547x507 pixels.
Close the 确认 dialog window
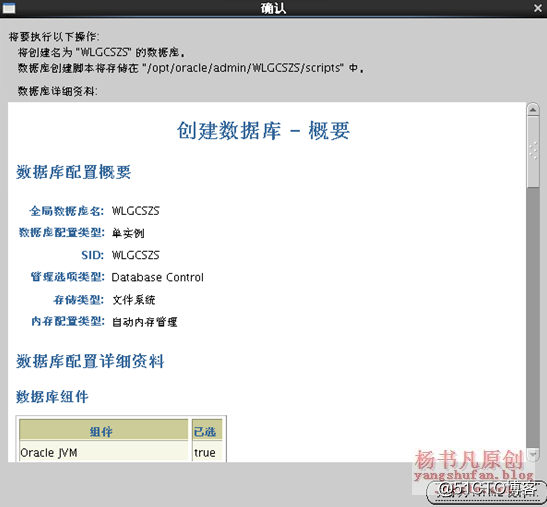538,8
